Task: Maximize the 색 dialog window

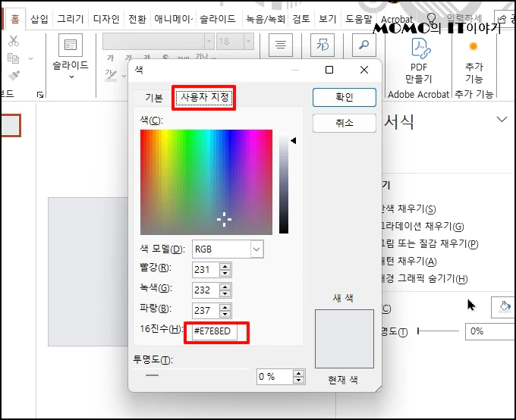Action: coord(329,70)
